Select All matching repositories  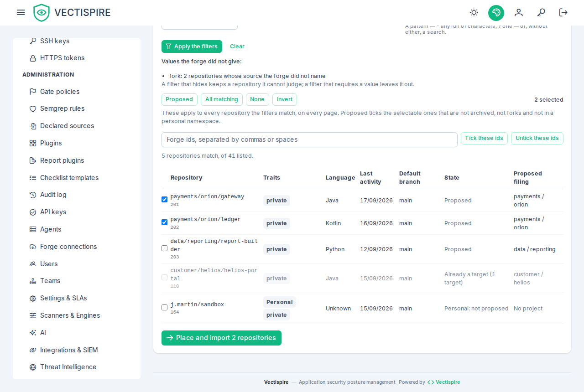point(222,99)
